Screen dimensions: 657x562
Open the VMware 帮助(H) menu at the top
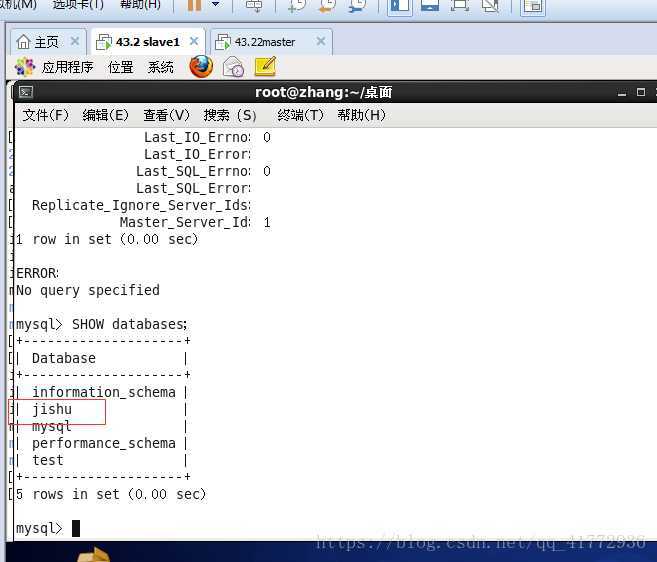click(x=140, y=5)
